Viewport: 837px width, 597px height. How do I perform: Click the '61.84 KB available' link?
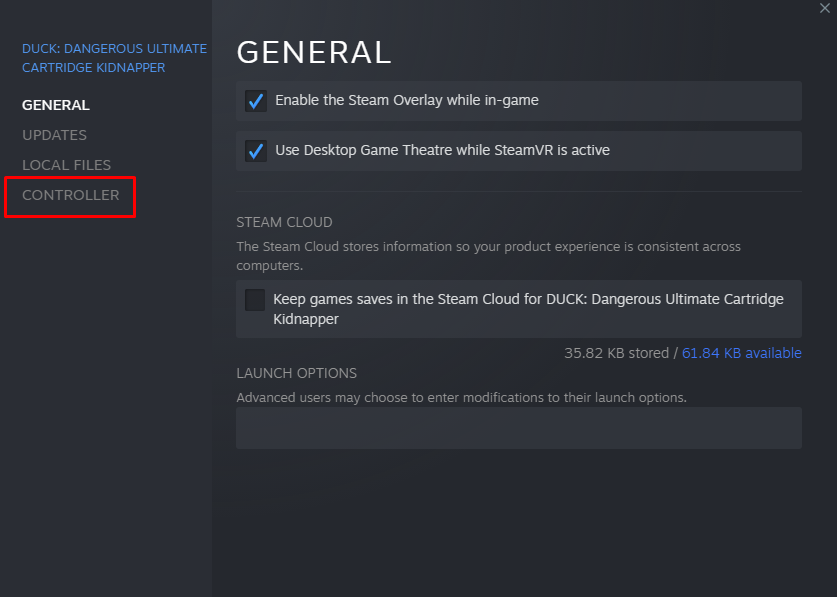[741, 353]
